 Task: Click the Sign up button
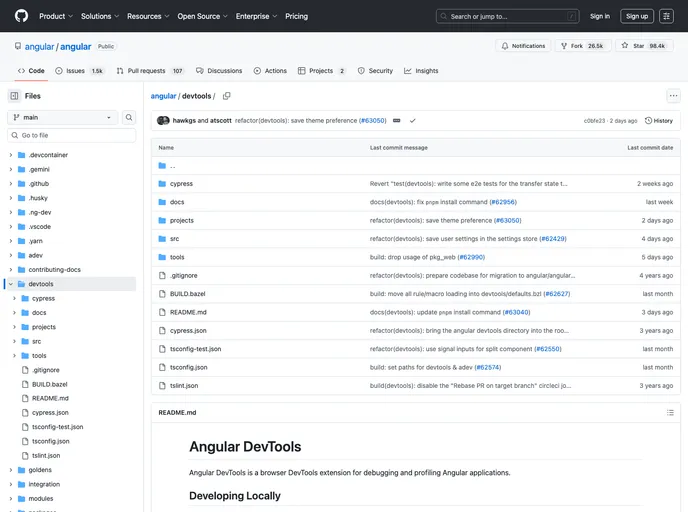pos(637,16)
